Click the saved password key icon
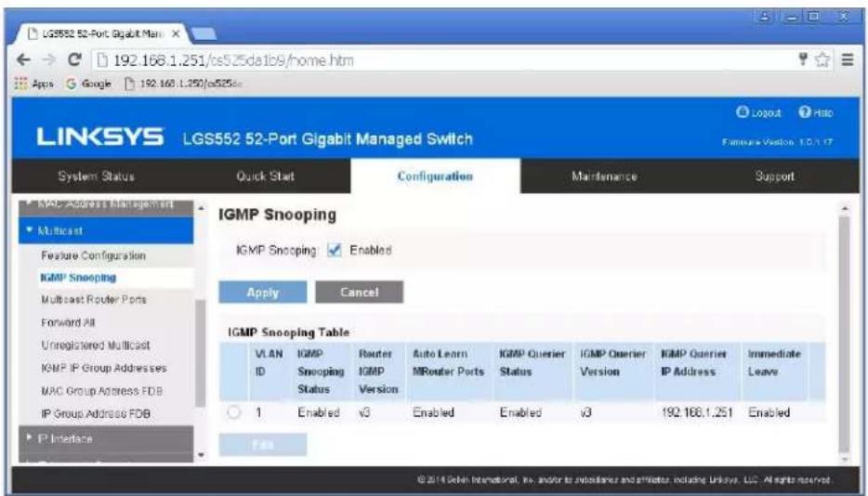Image resolution: width=868 pixels, height=496 pixels. click(803, 59)
